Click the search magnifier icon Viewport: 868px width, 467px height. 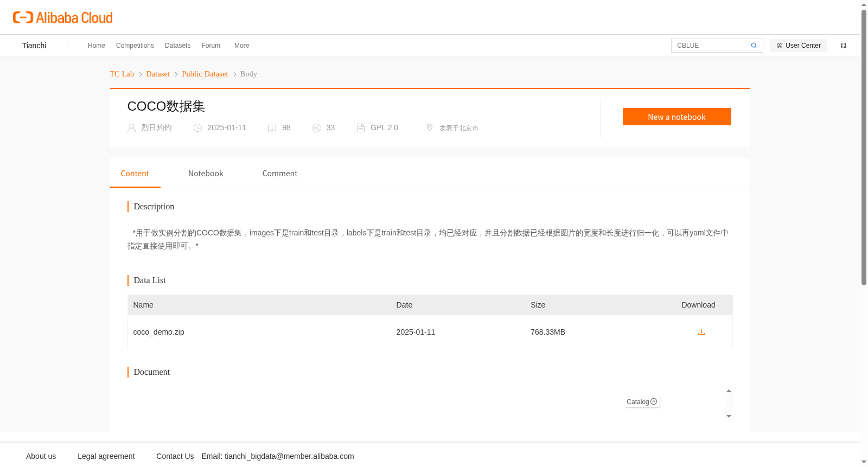coord(754,46)
